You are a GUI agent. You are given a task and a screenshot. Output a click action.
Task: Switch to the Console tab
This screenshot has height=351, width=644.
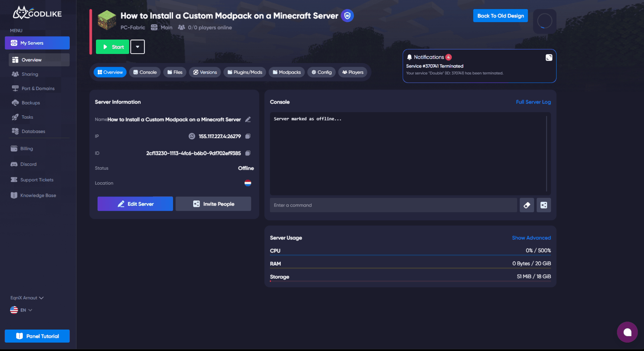click(145, 72)
